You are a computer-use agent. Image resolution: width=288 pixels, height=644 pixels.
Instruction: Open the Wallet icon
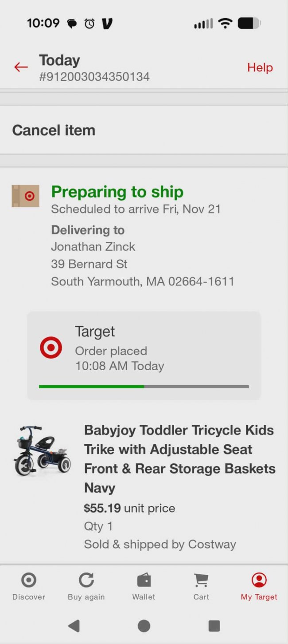tap(144, 580)
